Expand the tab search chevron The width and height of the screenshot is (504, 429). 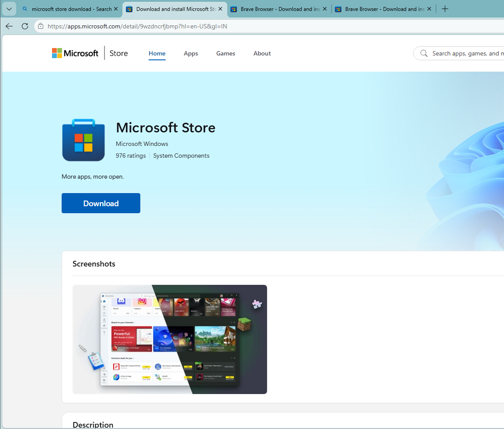[9, 9]
